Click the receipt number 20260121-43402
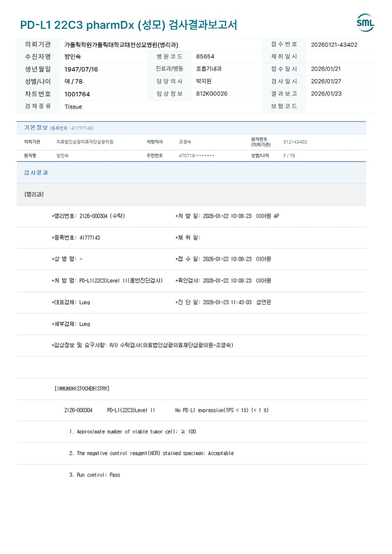The height and width of the screenshot is (554, 392). (x=334, y=44)
